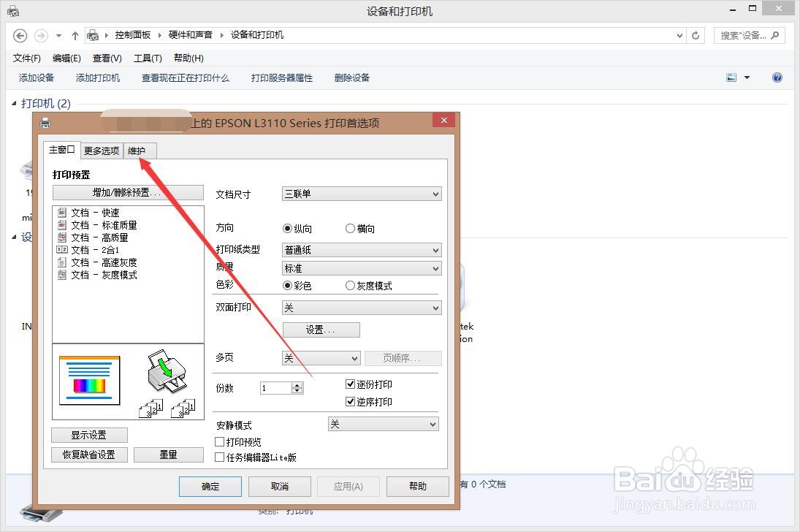
Task: Click the address bar printer folder icon
Action: pos(93,35)
